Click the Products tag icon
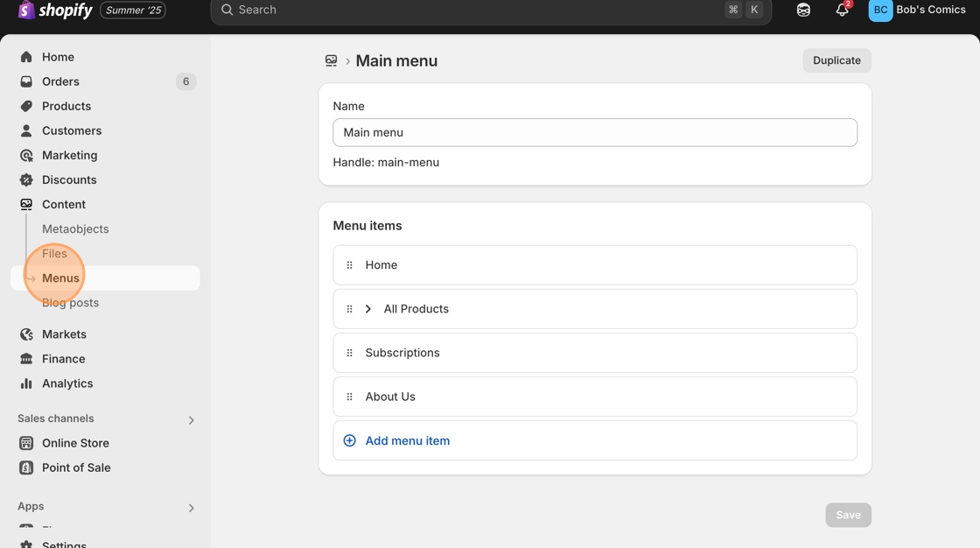Image resolution: width=980 pixels, height=548 pixels. 26,106
